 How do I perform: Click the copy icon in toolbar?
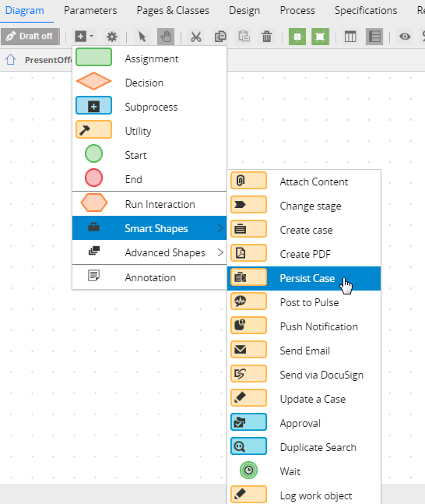pyautogui.click(x=220, y=37)
